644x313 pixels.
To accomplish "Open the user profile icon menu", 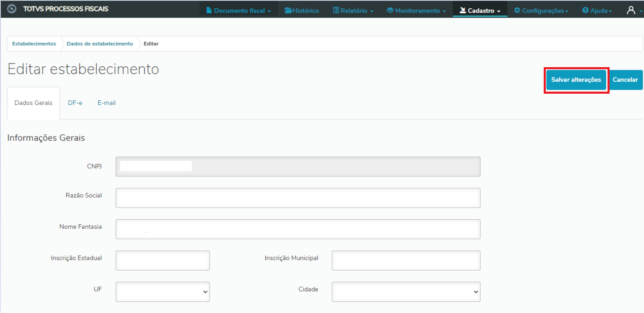I will pos(634,10).
